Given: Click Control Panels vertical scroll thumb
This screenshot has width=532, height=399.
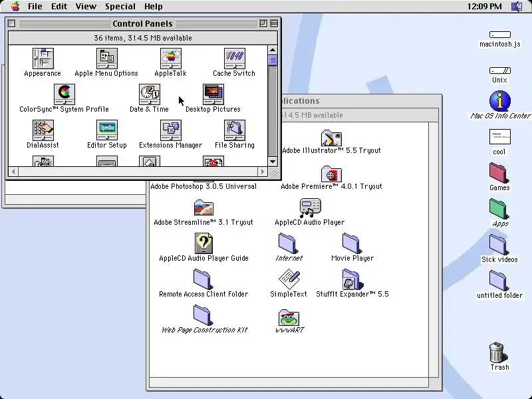Looking at the screenshot, I should (273, 61).
